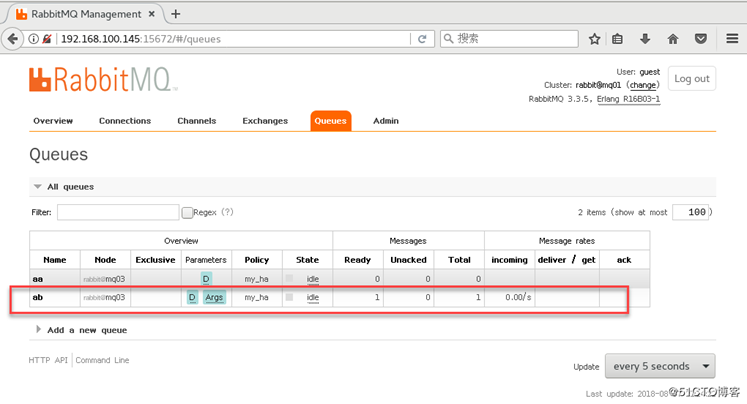Image resolution: width=747 pixels, height=404 pixels.
Task: Click the browser search box
Action: [x=509, y=39]
